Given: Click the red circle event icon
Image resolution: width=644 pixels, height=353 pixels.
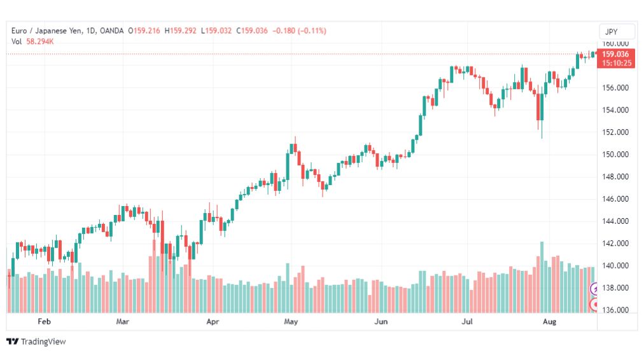Looking at the screenshot, I should coord(594,305).
